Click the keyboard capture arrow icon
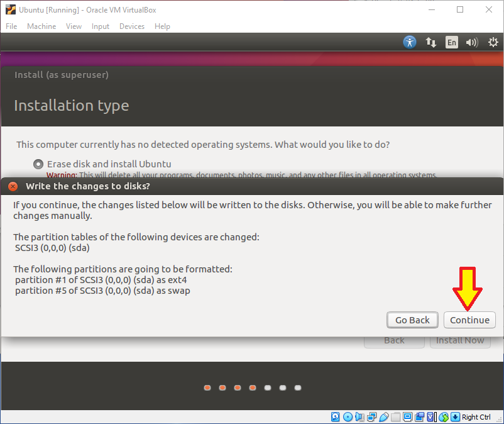Screen dimensions: 504x424 point(455,417)
